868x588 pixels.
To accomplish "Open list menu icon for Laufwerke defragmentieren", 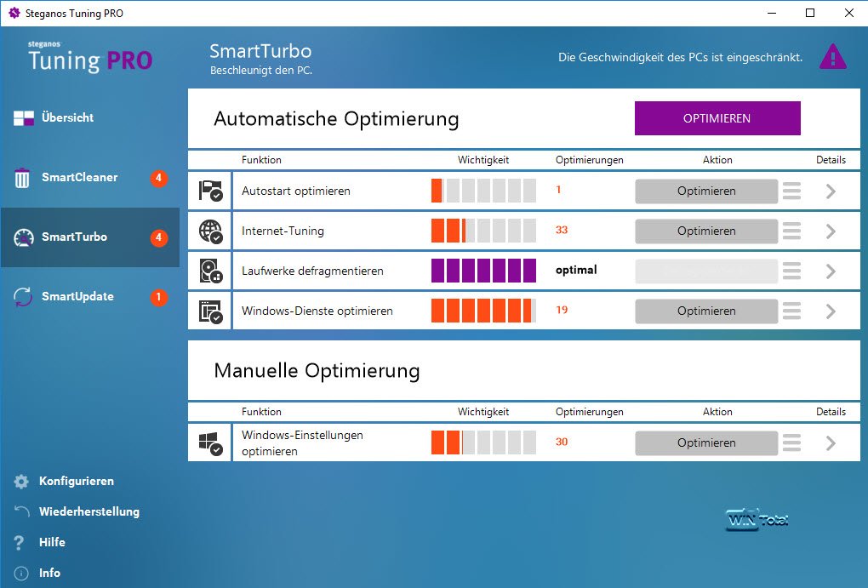I will click(x=791, y=271).
